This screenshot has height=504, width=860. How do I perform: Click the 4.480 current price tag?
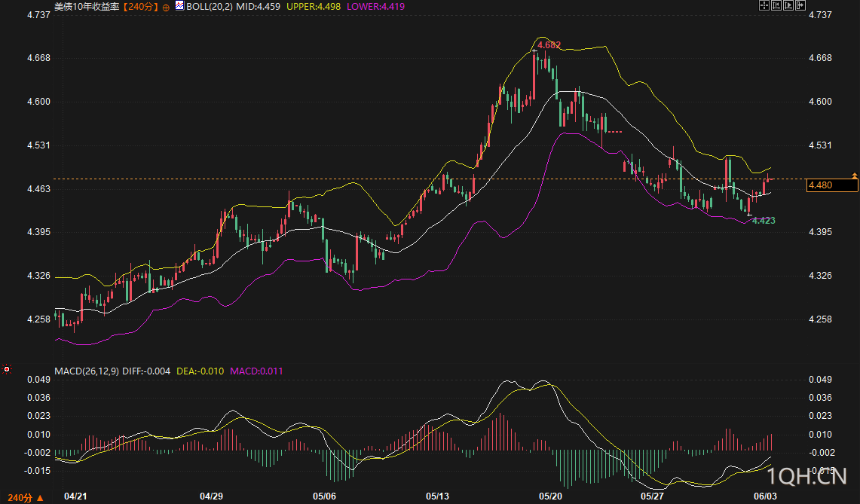tap(832, 185)
